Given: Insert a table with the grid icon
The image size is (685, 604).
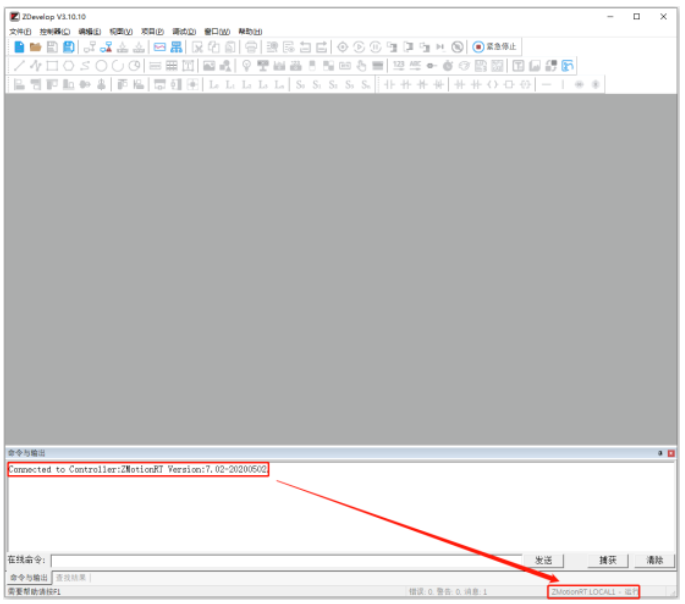Looking at the screenshot, I should coord(172,66).
